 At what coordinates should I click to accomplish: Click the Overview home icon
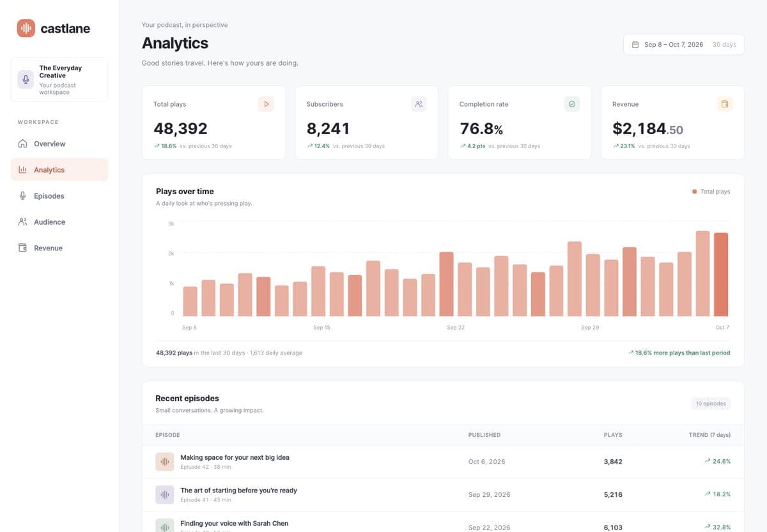(22, 144)
